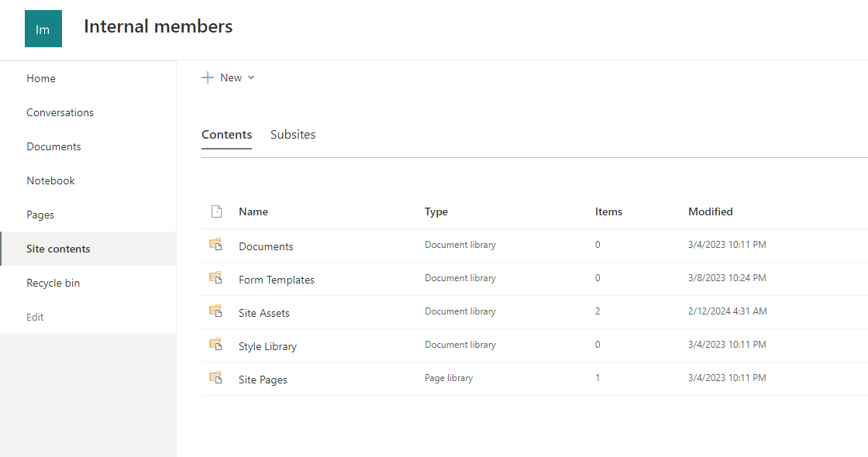Open Site Pages item count link

(x=598, y=377)
